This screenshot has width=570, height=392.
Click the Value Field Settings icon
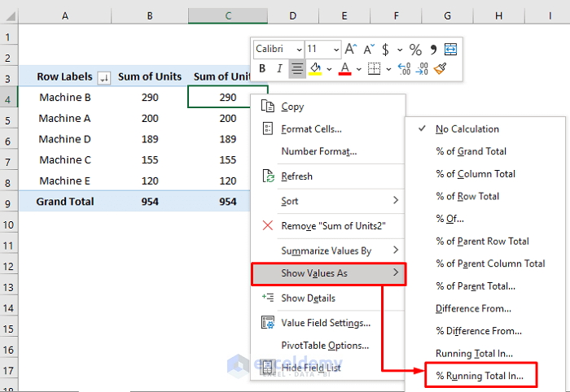268,322
